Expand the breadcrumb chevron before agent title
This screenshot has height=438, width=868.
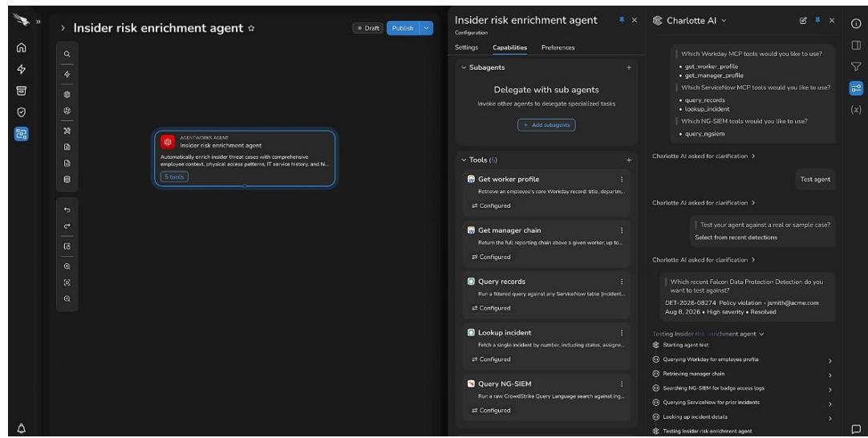[63, 28]
